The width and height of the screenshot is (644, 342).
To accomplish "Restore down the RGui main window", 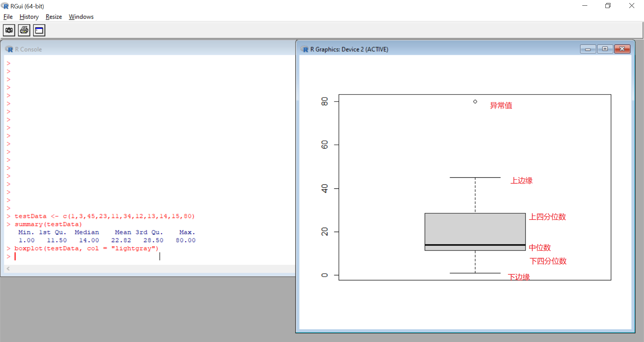I will tap(608, 6).
